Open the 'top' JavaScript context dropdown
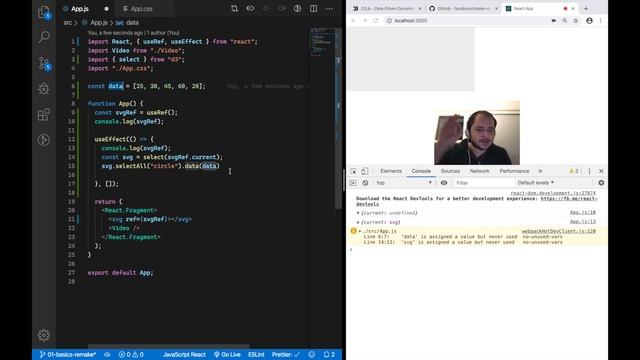Image resolution: width=640 pixels, height=360 pixels. (404, 183)
